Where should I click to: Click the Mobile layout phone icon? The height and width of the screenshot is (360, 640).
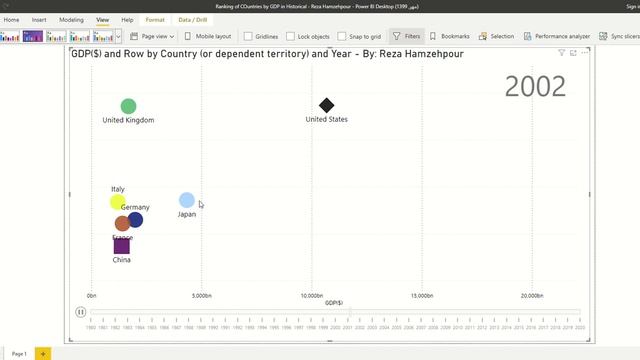click(187, 36)
